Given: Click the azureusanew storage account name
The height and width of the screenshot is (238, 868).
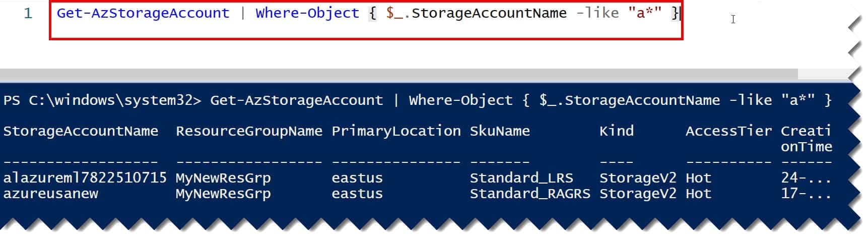Looking at the screenshot, I should coord(50,194).
